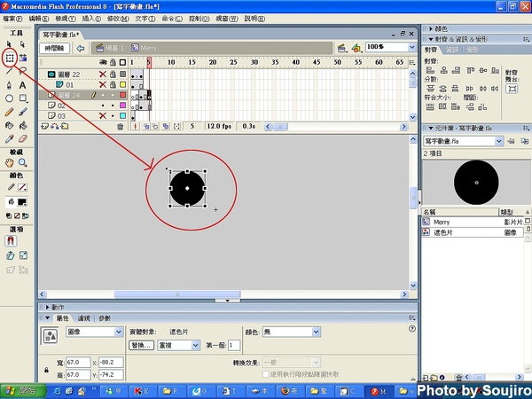Select the Hand tool
Screen dimensions: 532x399
tap(9, 163)
